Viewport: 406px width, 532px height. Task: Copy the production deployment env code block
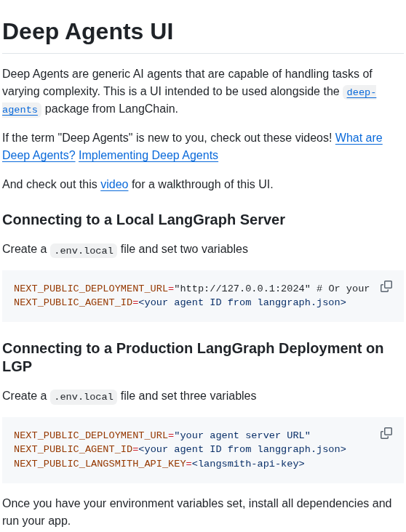pos(386,433)
